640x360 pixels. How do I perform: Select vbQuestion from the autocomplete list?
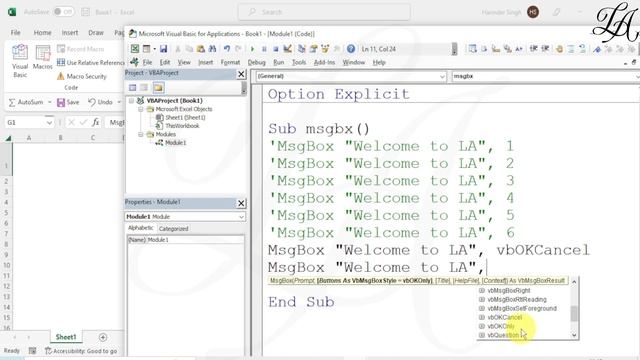[x=502, y=335]
